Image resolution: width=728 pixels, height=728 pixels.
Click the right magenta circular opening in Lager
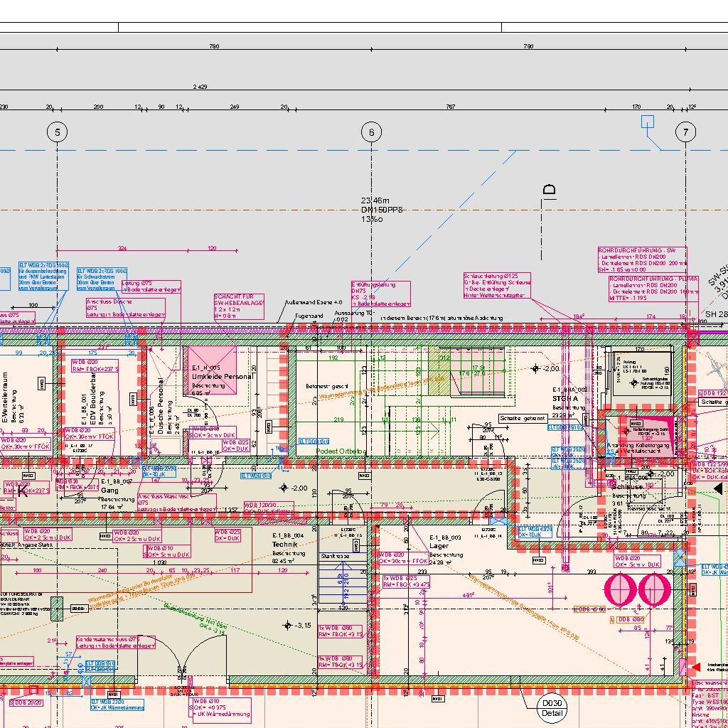click(x=654, y=589)
